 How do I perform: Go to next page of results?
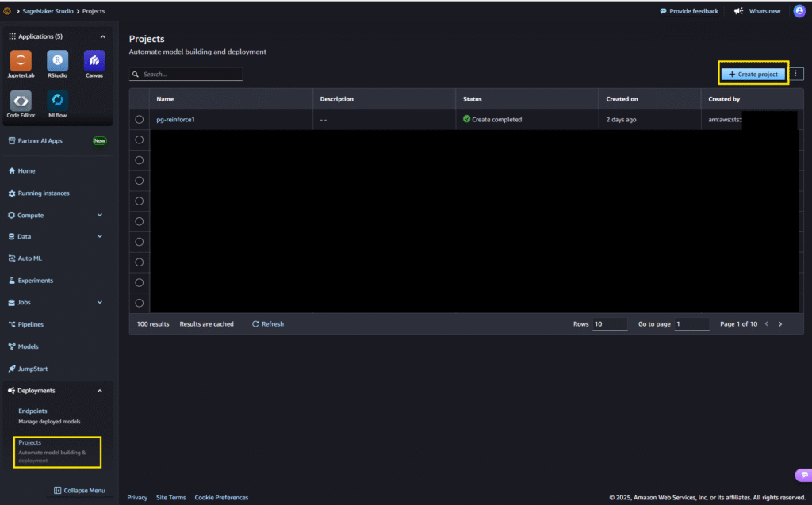coord(780,324)
